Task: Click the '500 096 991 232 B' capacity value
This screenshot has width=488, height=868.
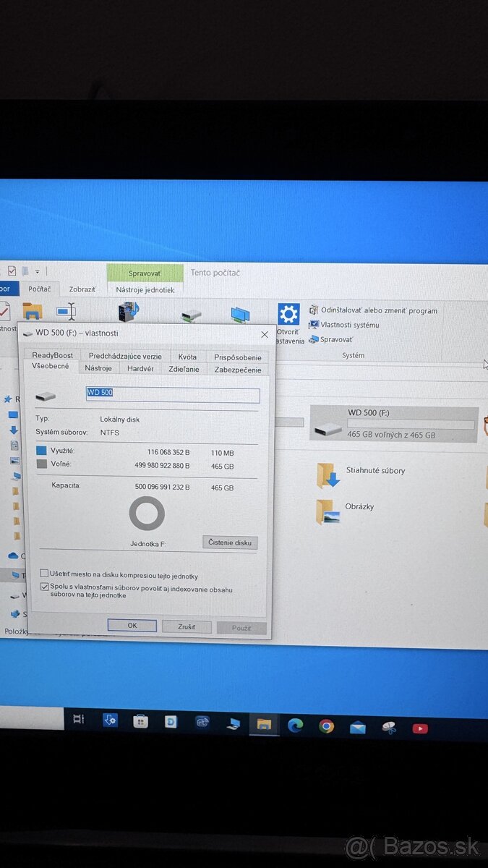Action: tap(162, 488)
